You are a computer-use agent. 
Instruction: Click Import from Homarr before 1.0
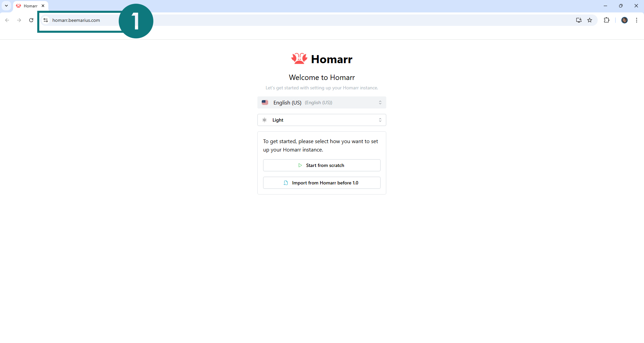tap(321, 183)
